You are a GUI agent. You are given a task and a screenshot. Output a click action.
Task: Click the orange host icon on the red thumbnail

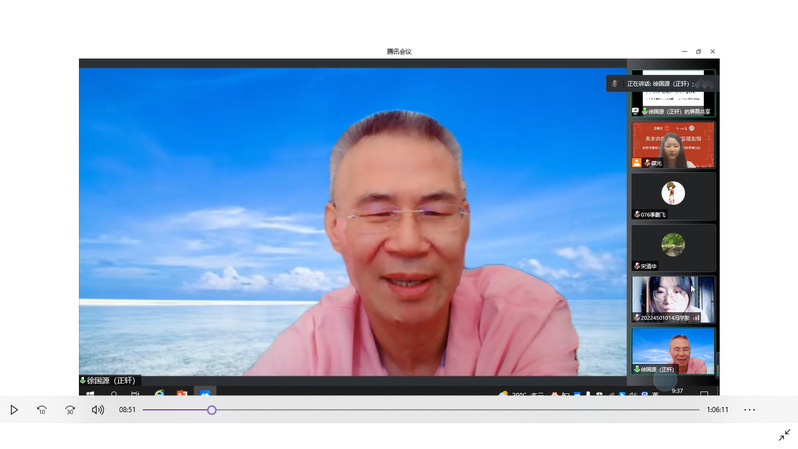(637, 163)
